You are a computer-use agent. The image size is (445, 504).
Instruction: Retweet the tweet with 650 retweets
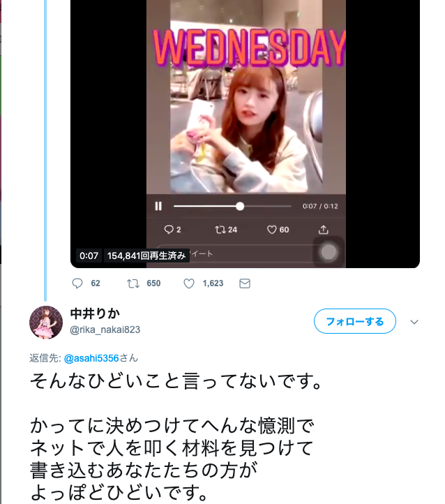pyautogui.click(x=133, y=283)
